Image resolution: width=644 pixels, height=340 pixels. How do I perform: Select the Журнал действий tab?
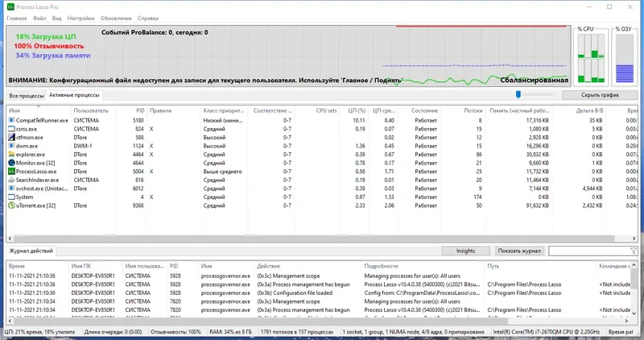pos(31,251)
